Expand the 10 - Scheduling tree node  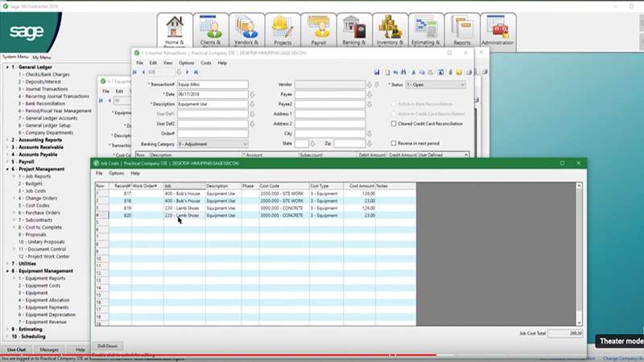tap(7, 336)
